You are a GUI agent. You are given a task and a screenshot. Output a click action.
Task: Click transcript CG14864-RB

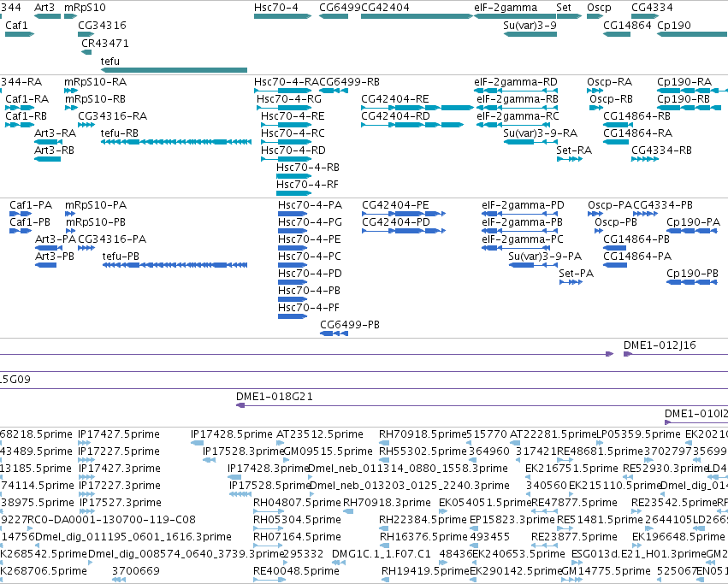pos(616,125)
